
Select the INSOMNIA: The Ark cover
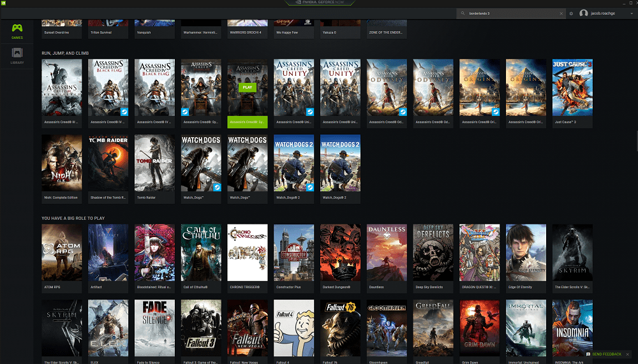(572, 328)
